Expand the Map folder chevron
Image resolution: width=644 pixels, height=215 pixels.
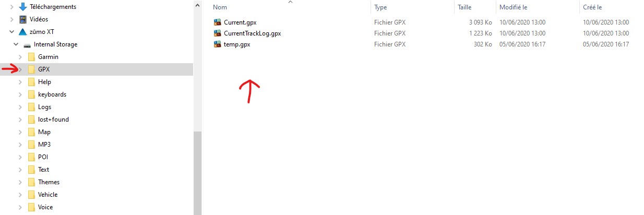pyautogui.click(x=20, y=132)
